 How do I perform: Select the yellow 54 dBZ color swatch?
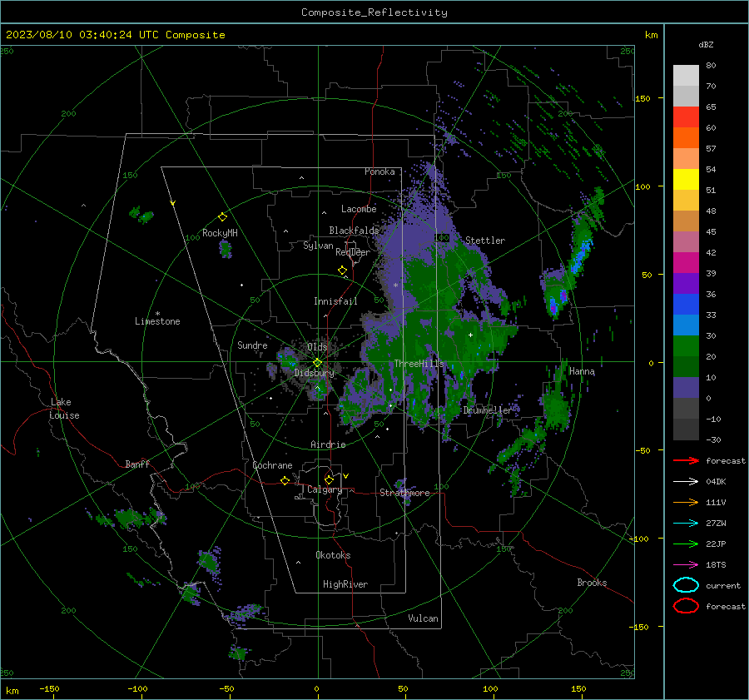tap(686, 179)
